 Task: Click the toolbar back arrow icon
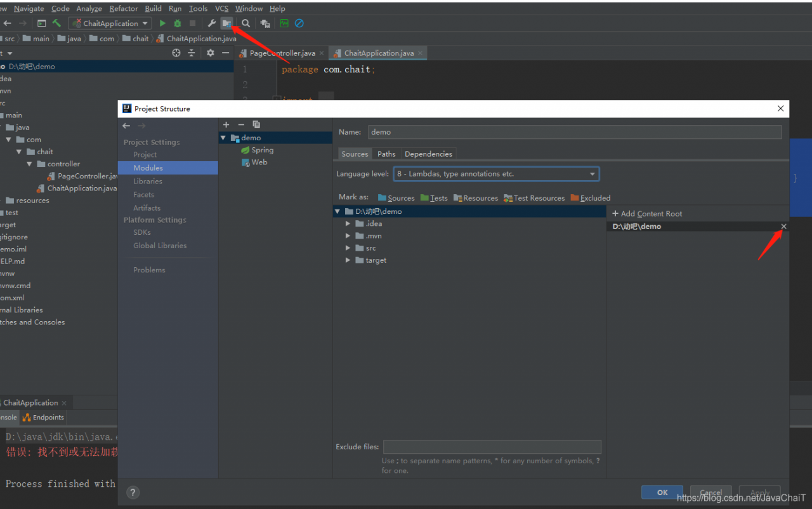pos(8,23)
